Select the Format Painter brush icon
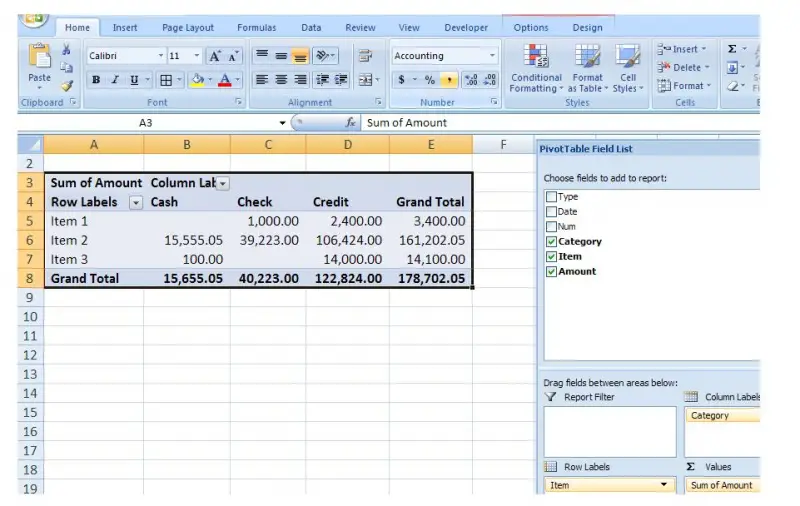This screenshot has width=800, height=506. (66, 86)
